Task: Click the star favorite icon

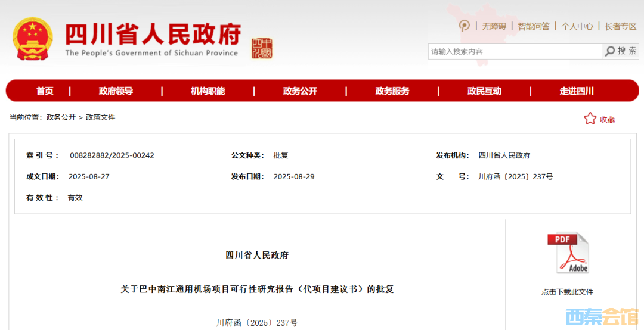Action: click(590, 119)
